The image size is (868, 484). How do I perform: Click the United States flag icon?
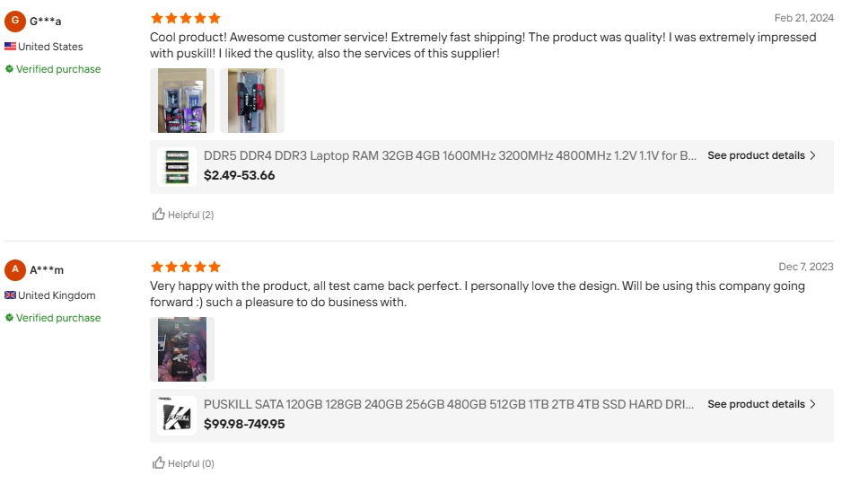point(10,47)
